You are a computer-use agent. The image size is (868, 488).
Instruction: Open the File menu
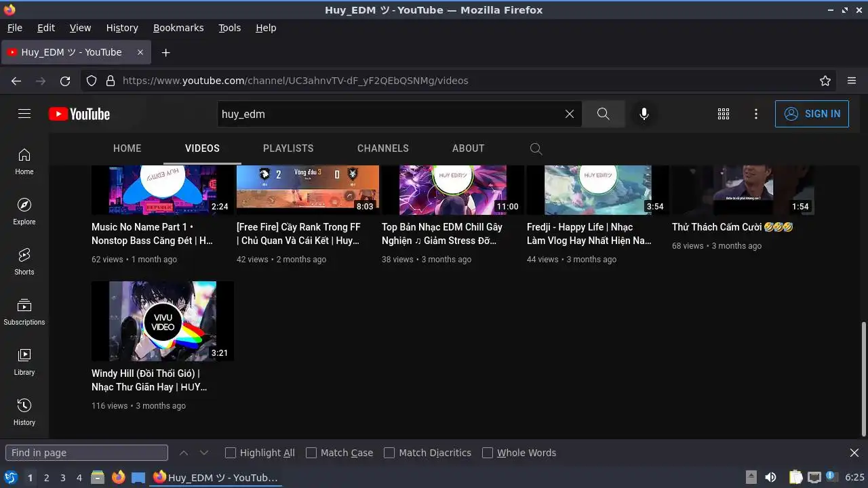tap(14, 28)
